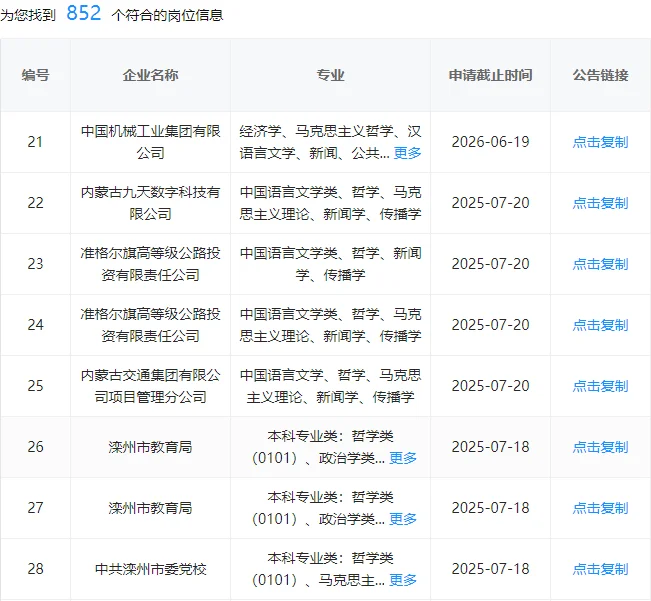Viewport: 651px width, 601px height.
Task: Click deadline 2026-06-19
Action: [x=490, y=142]
